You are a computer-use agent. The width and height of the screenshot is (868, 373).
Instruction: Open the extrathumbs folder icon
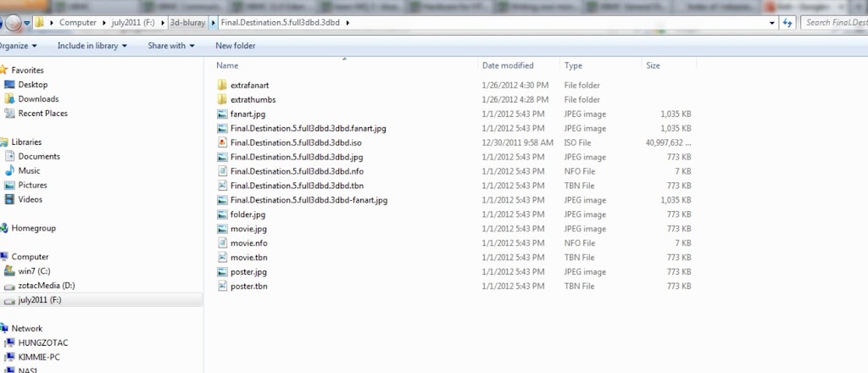pyautogui.click(x=222, y=100)
